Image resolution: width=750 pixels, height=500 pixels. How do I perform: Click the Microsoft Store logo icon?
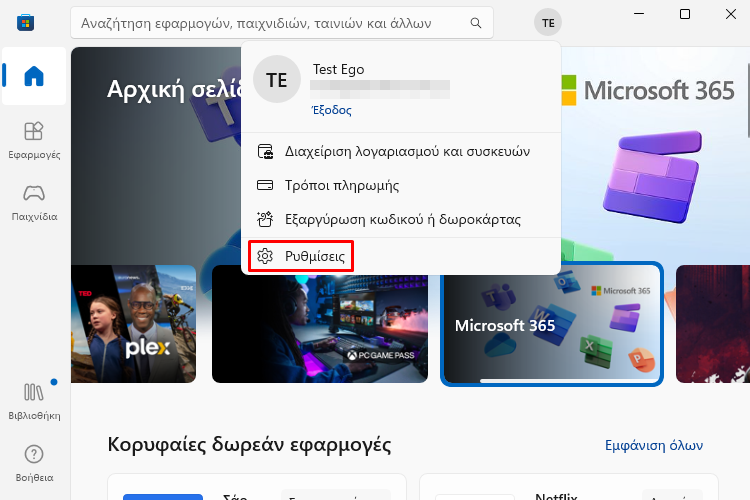25,22
